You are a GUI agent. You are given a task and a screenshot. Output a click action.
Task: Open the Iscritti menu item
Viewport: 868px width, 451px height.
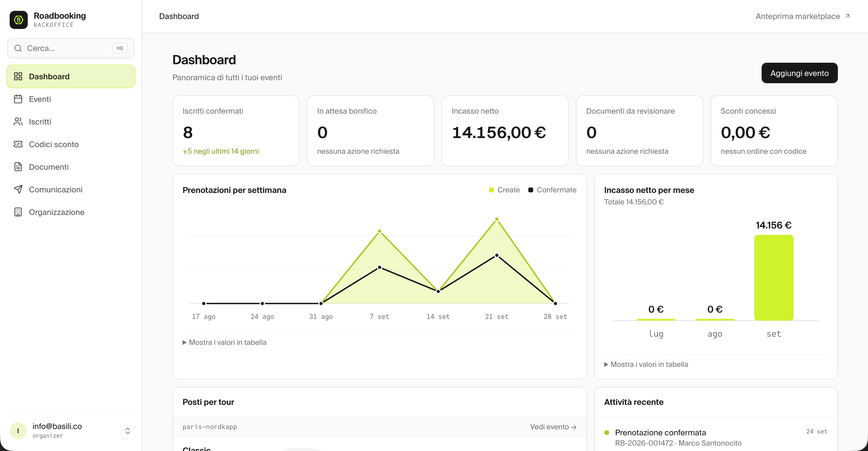point(71,121)
